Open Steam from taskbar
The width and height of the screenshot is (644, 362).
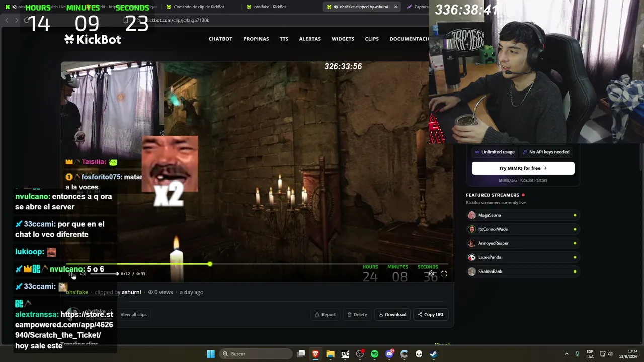point(433,354)
